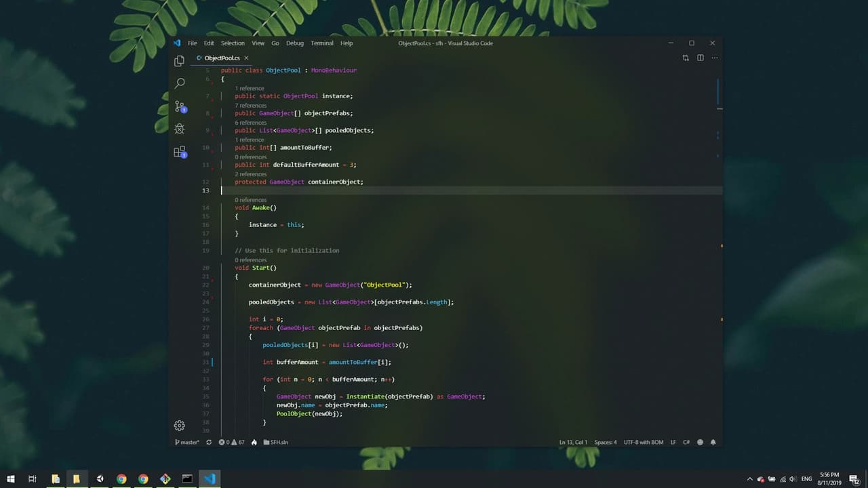Open the feedback smiley in status bar
868x488 pixels.
click(x=700, y=442)
